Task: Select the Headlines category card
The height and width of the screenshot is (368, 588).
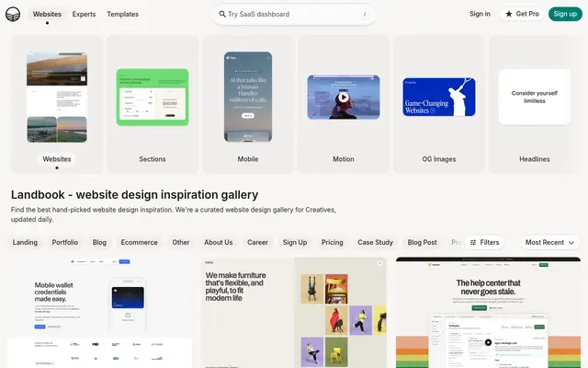Action: point(535,104)
